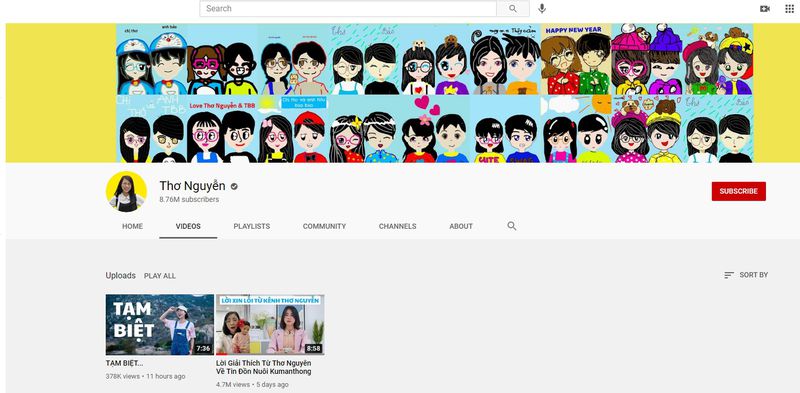The height and width of the screenshot is (393, 800).
Task: Click the Uploads heading
Action: tap(120, 276)
